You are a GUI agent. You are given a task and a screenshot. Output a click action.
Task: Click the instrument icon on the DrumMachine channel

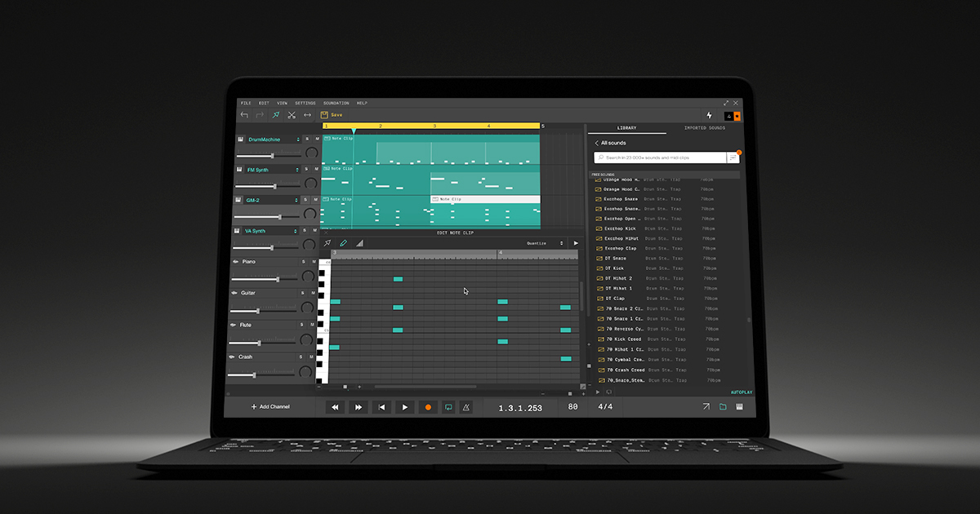pos(241,139)
